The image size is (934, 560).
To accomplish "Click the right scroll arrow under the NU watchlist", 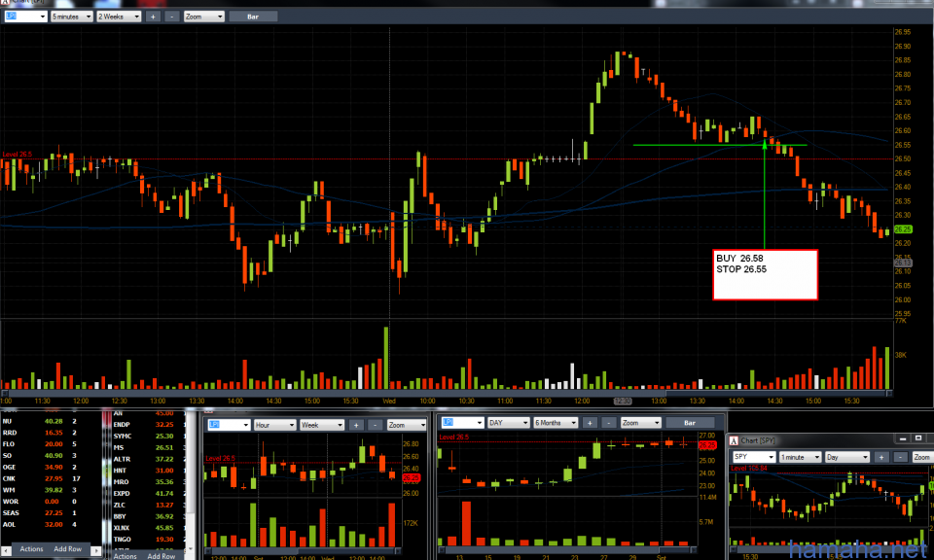I will [96, 550].
